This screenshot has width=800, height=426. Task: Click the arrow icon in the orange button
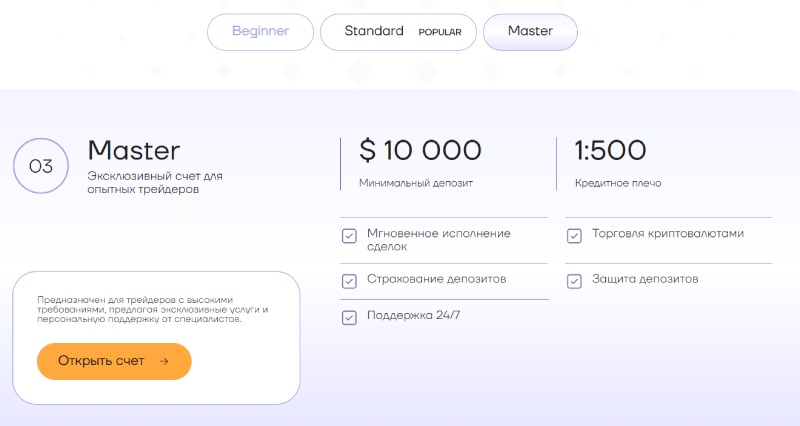point(164,361)
